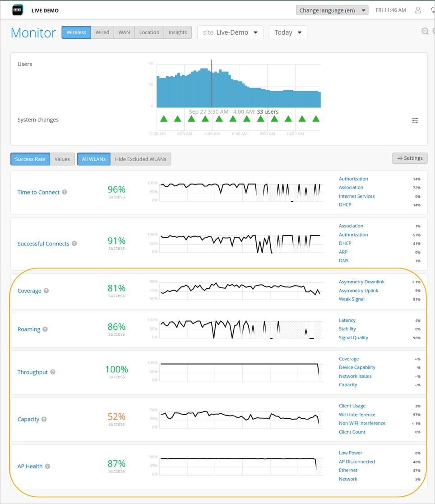Open the Time to Connect metric link

pos(38,192)
